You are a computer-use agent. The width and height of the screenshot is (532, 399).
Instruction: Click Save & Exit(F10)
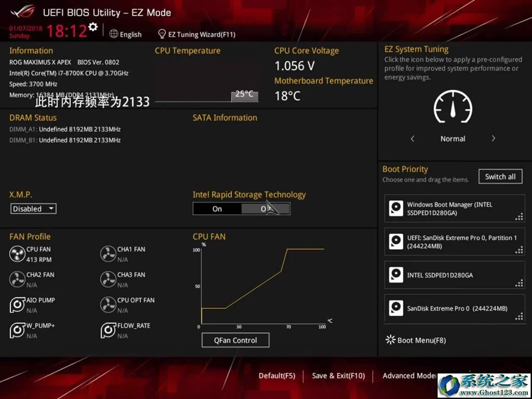338,375
